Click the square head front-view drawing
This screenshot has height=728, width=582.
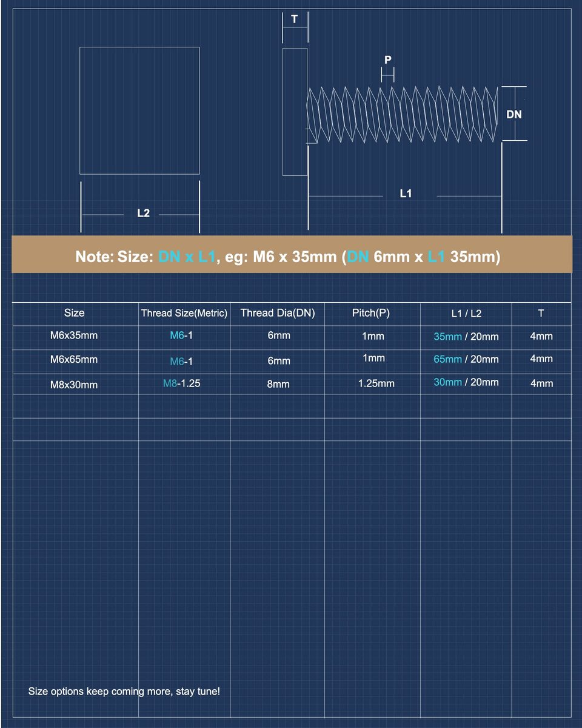tap(139, 110)
